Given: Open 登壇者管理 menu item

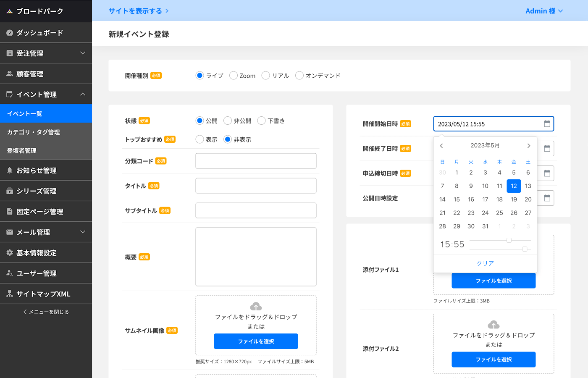Looking at the screenshot, I should coord(46,151).
